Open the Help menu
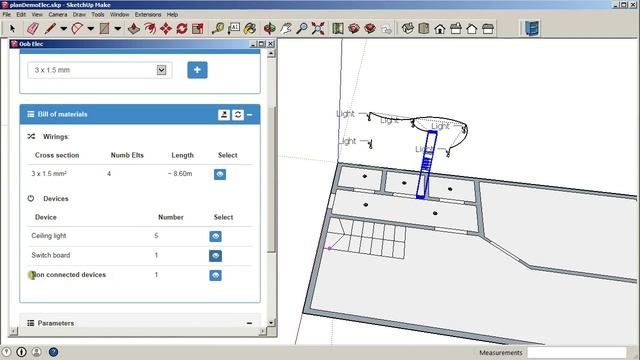Screen dimensions: 640x360 (x=172, y=14)
